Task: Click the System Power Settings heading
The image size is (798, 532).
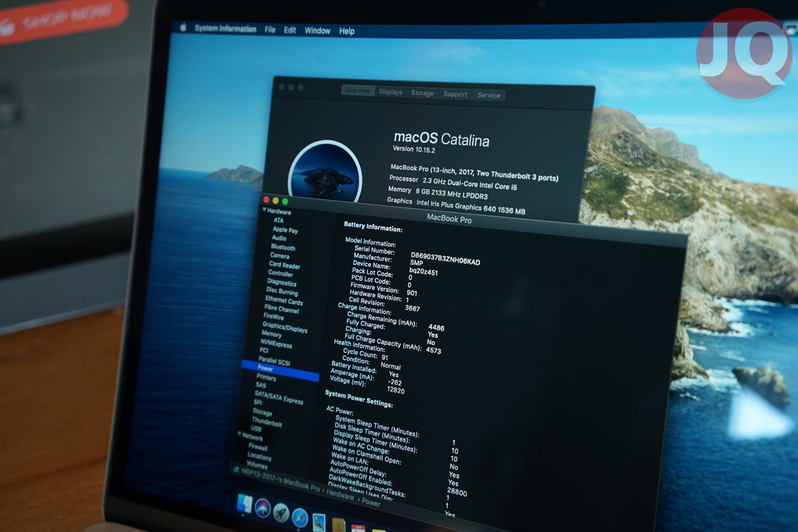Action: [x=359, y=399]
